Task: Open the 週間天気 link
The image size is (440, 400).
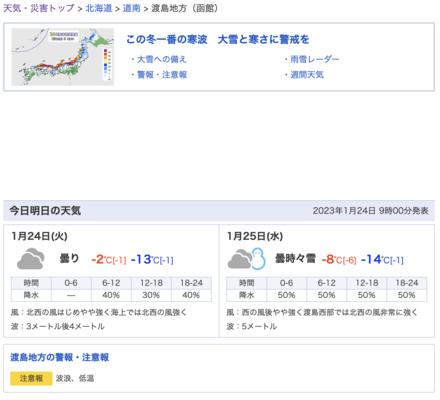Action: point(307,75)
